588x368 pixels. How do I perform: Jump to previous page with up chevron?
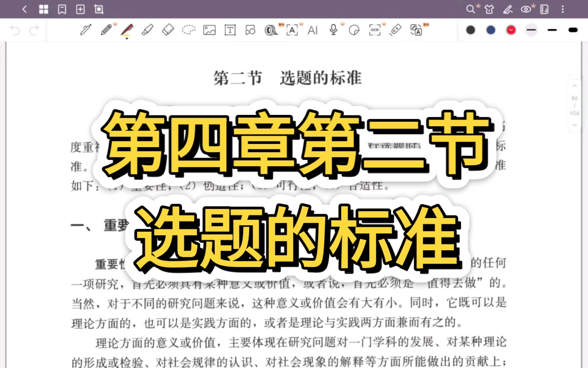(x=575, y=86)
